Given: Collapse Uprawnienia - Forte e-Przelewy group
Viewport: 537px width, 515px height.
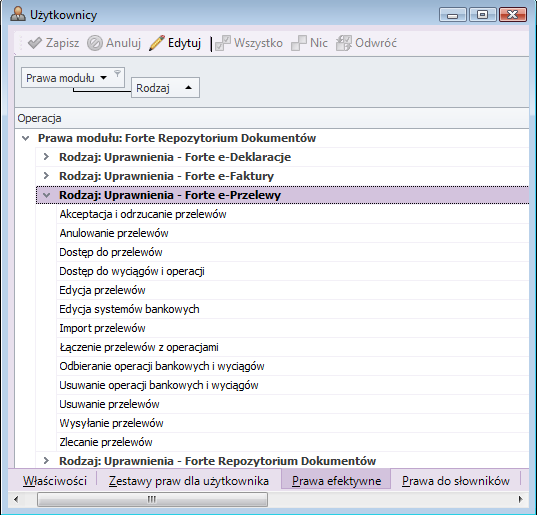Looking at the screenshot, I should tap(47, 195).
